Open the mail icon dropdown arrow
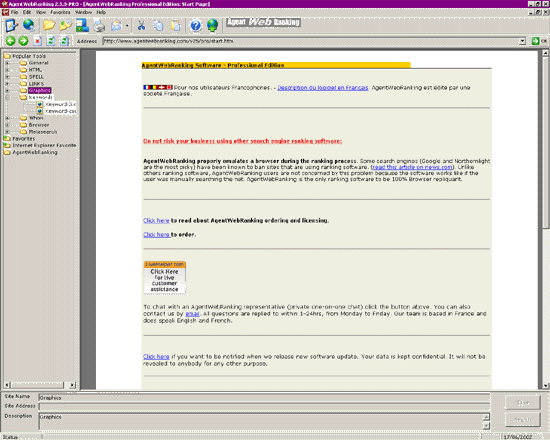The height and width of the screenshot is (440, 550). pyautogui.click(x=127, y=26)
